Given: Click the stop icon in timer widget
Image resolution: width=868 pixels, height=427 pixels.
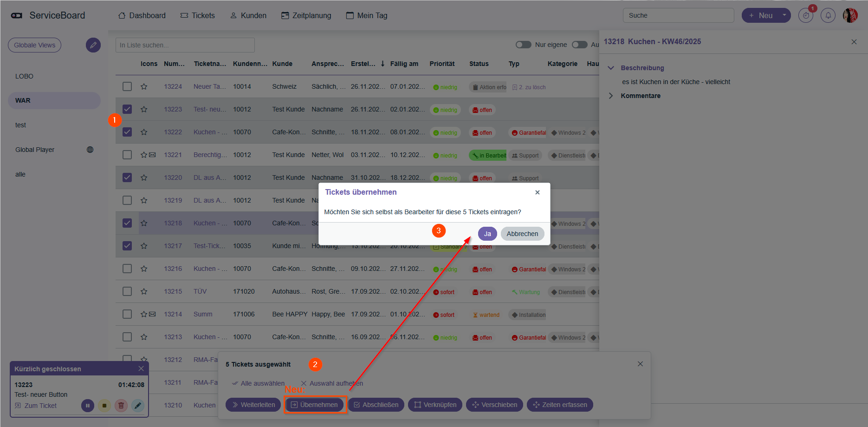Looking at the screenshot, I should pos(104,406).
